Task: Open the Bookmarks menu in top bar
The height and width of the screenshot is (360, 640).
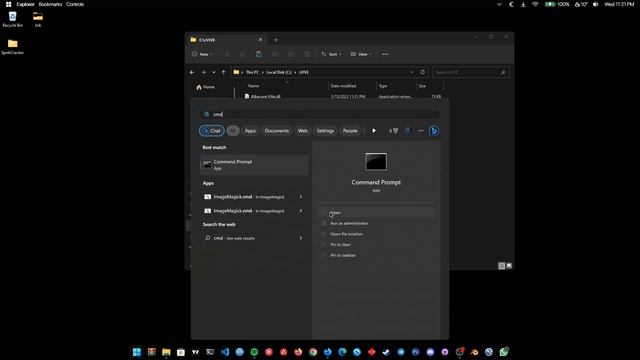Action: (x=50, y=4)
